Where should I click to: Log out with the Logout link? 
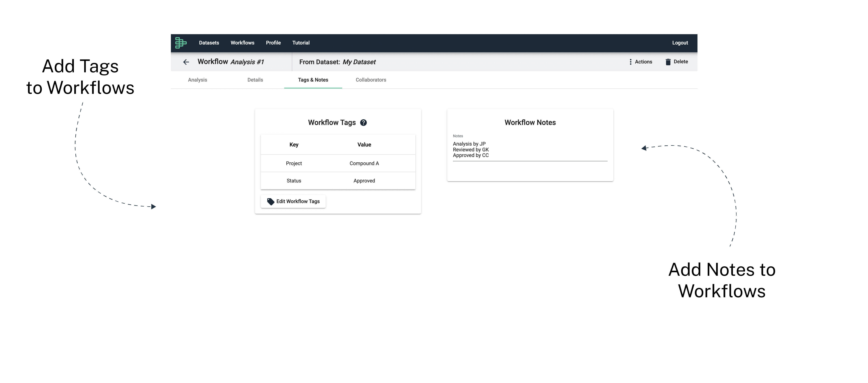click(680, 43)
